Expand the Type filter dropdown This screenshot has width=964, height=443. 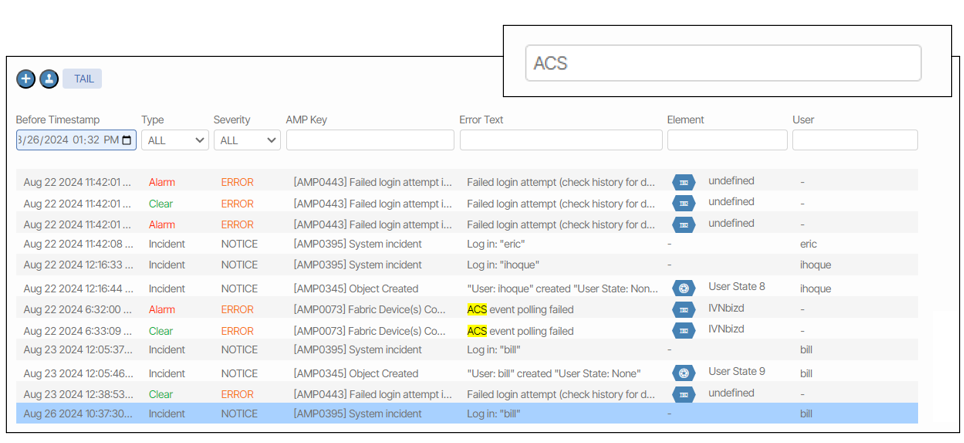coord(175,141)
